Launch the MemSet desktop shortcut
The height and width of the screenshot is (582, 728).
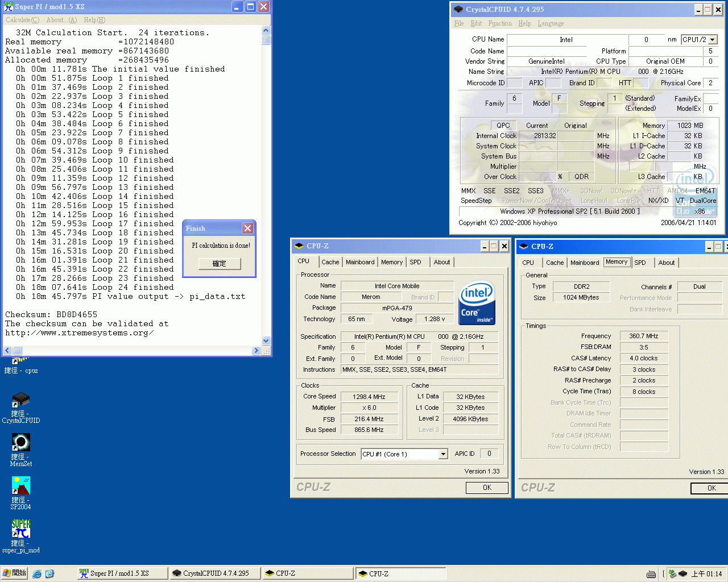(21, 443)
